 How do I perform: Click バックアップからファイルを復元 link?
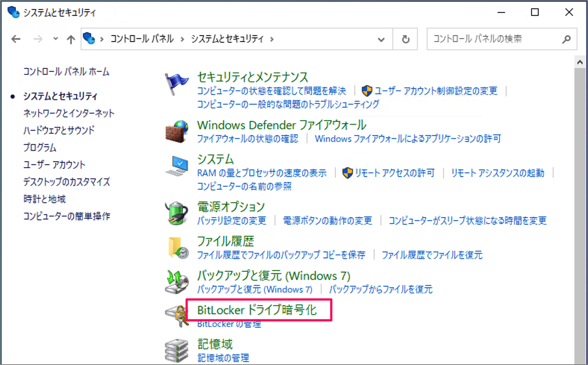tap(381, 289)
